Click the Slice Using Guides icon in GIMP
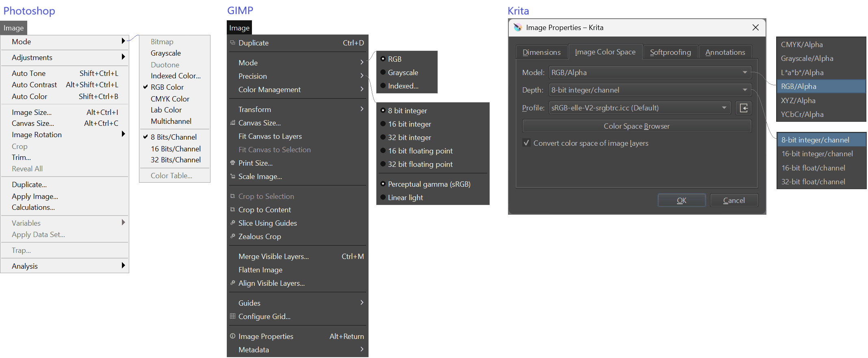Screen dimensions: 868x358 tap(232, 223)
